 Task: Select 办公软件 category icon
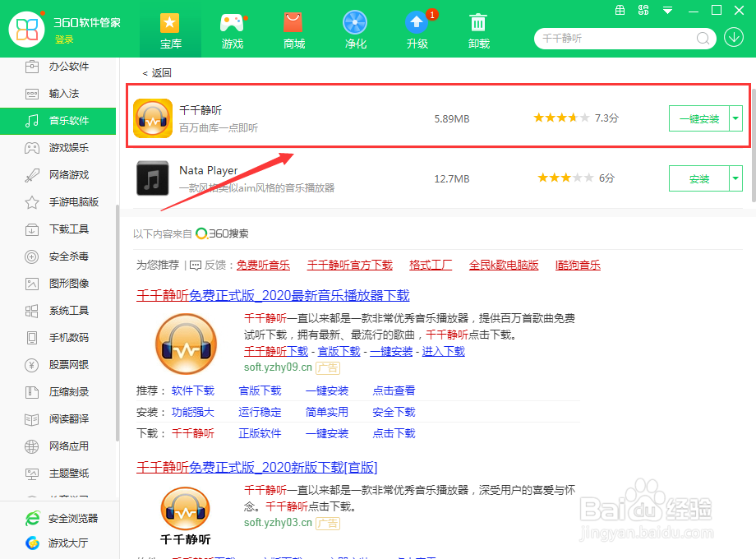coord(32,67)
